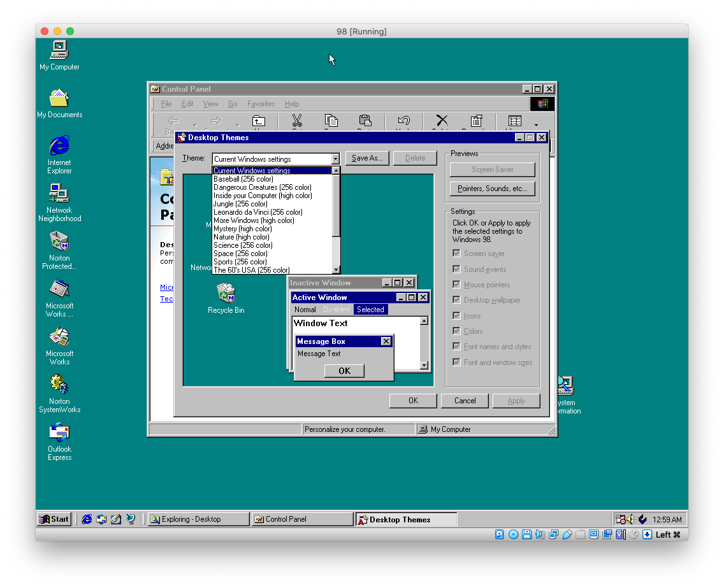
Task: Switch to Exploring - Desktop taskbar button
Action: coord(199,519)
